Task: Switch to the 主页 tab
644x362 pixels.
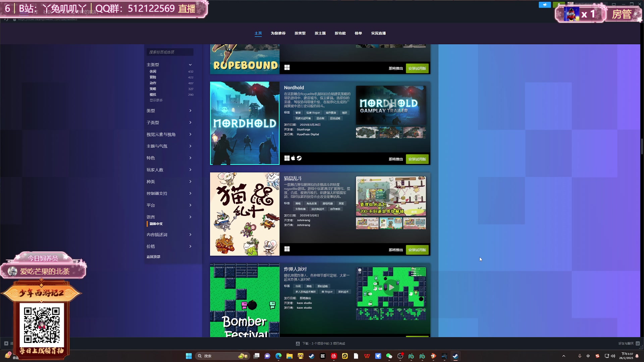Action: click(x=258, y=33)
